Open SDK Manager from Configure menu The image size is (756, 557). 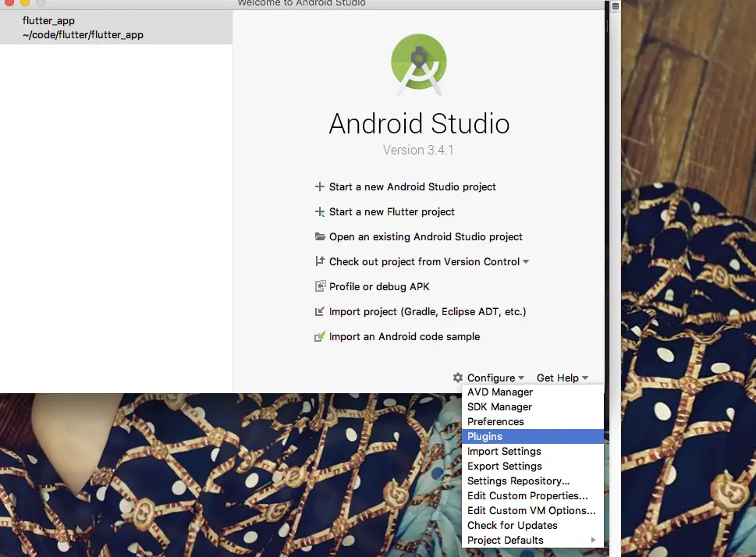pos(532,407)
